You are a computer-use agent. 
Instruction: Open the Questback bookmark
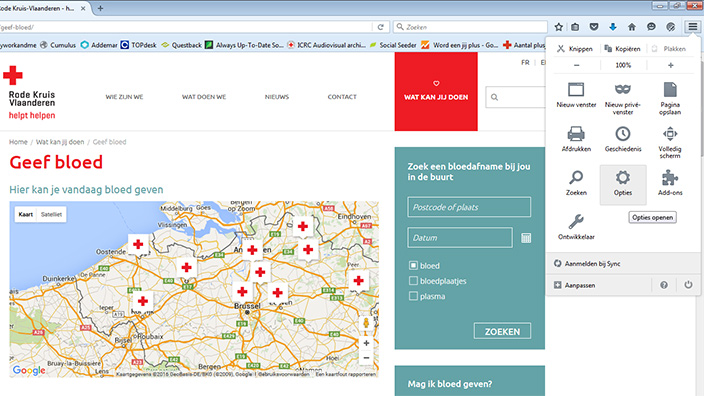[181, 45]
